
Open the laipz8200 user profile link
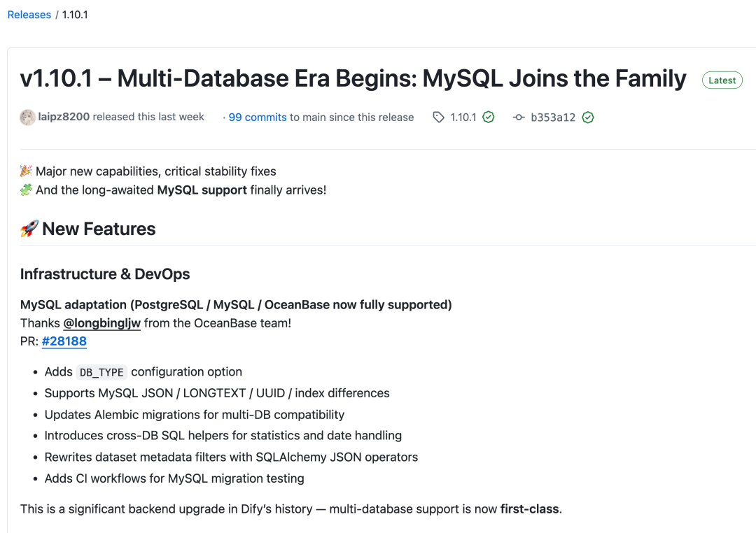(64, 117)
